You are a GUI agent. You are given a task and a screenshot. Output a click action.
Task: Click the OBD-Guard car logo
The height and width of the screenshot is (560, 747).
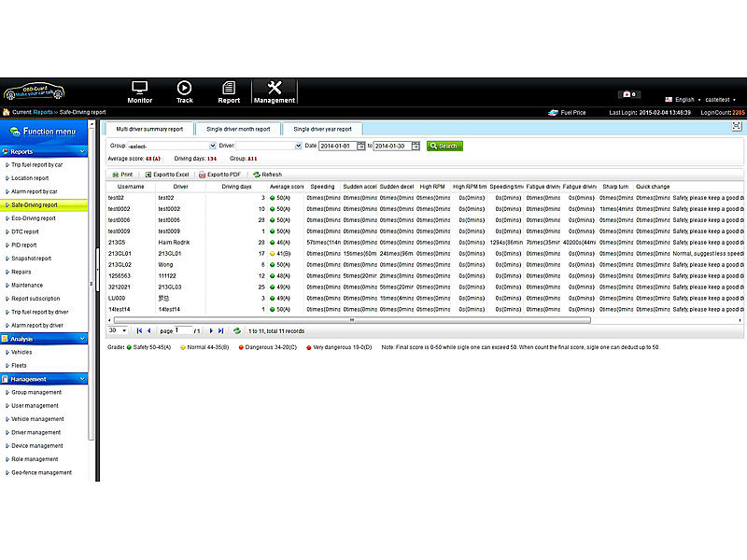[35, 91]
